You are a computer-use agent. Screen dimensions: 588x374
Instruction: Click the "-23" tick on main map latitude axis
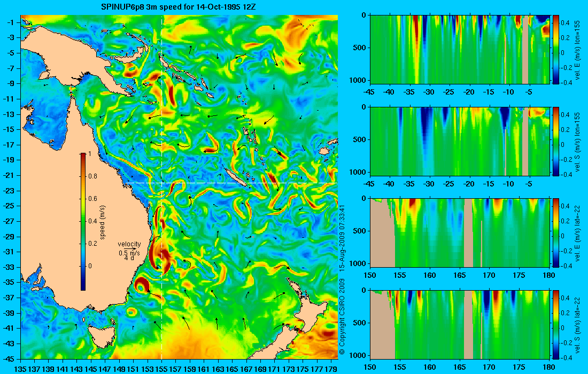coord(10,190)
